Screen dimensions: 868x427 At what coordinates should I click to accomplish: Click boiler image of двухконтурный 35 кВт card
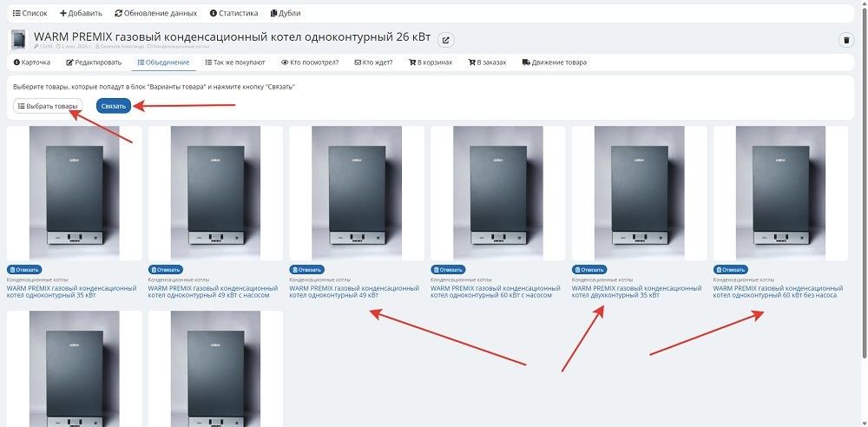[640, 194]
